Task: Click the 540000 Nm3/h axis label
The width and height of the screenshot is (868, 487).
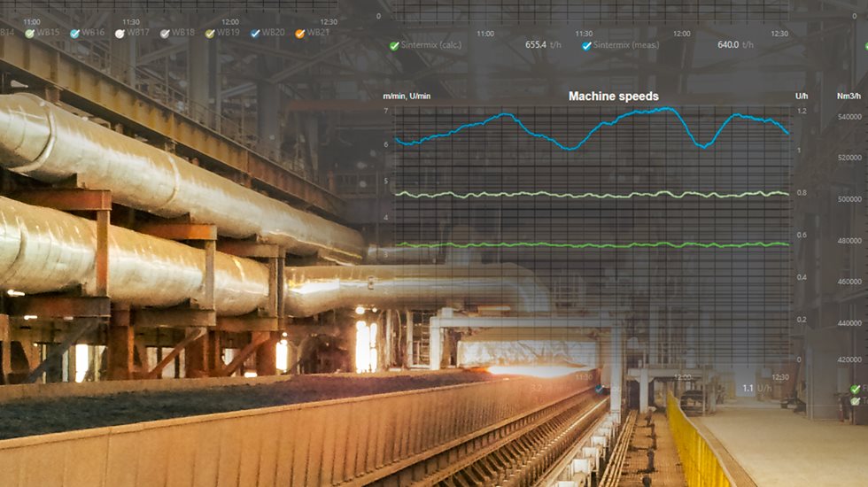Action: click(851, 117)
